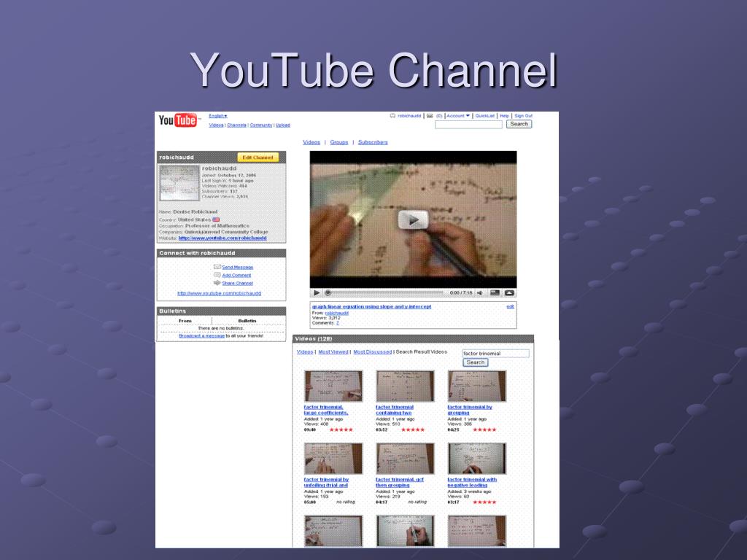Open the QuickList link
Screen dimensions: 747x560
coord(485,116)
